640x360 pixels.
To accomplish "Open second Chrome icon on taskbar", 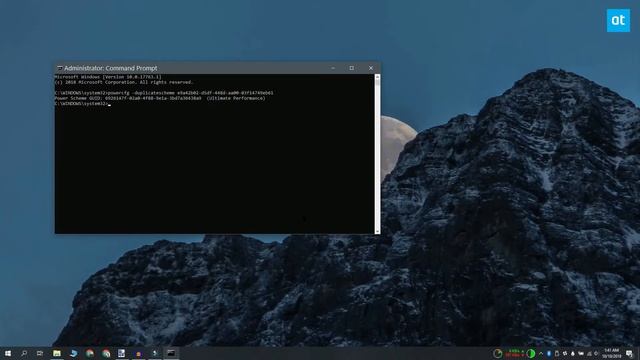I will pos(106,353).
